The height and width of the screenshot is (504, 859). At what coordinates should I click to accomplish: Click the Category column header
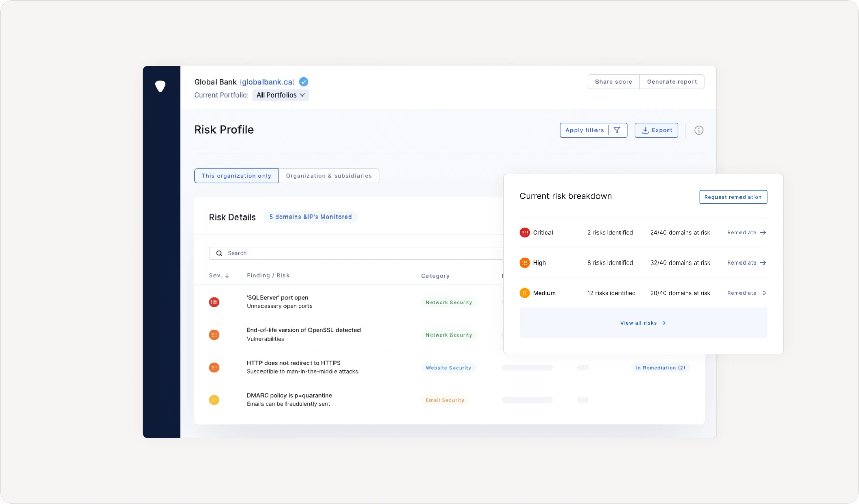point(436,276)
